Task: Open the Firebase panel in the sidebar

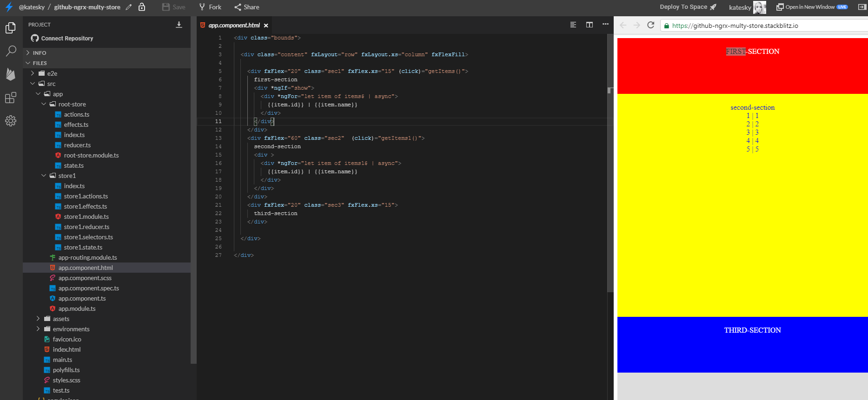Action: pos(11,74)
